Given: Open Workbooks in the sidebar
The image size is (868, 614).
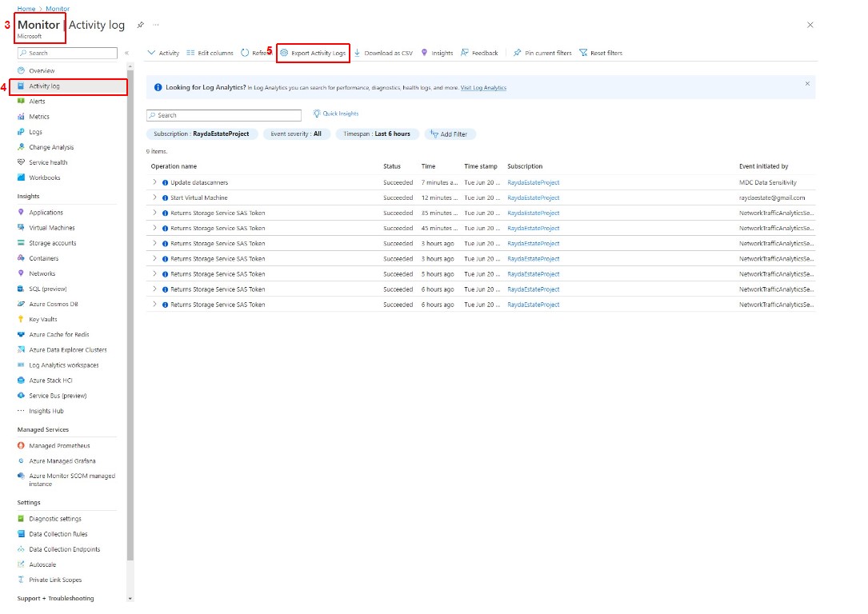Looking at the screenshot, I should pos(44,177).
